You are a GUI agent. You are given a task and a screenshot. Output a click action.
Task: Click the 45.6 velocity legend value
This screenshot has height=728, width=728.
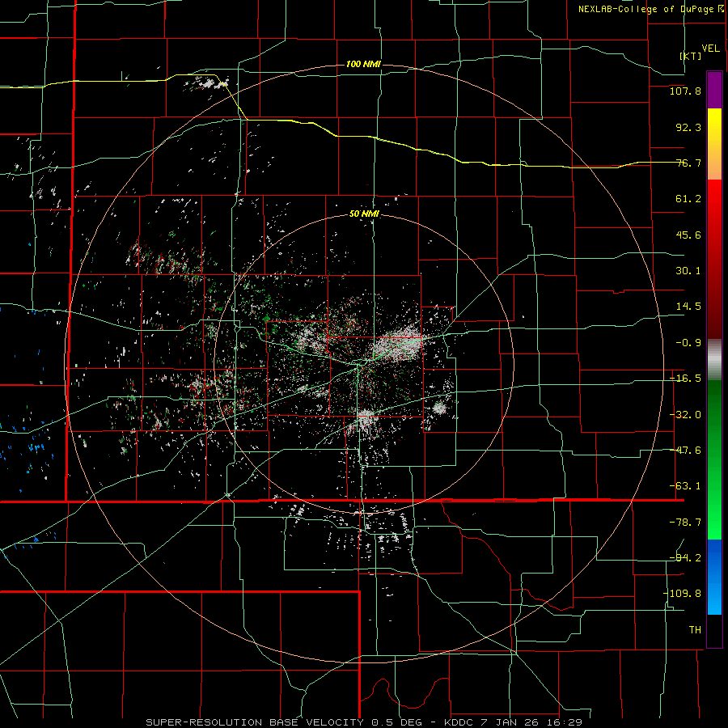pos(688,235)
